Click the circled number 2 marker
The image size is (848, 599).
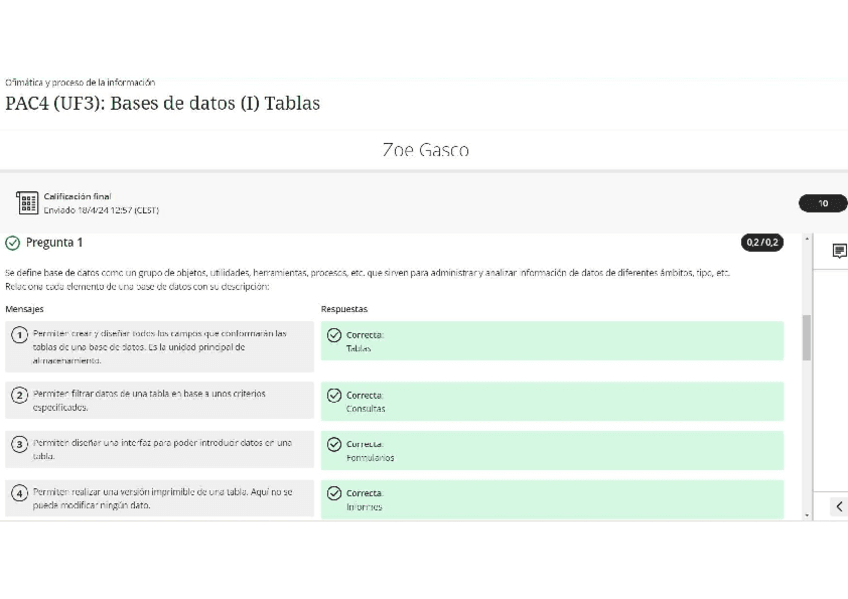coord(19,395)
